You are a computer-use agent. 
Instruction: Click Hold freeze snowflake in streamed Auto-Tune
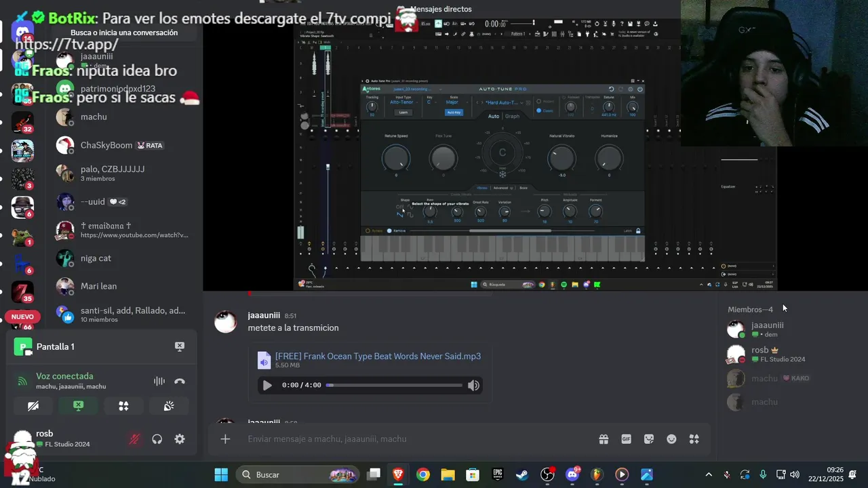pyautogui.click(x=502, y=174)
